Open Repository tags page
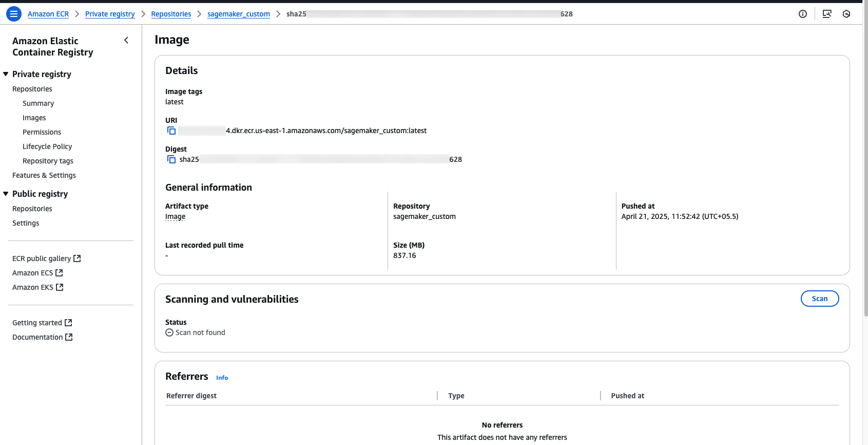Image resolution: width=868 pixels, height=445 pixels. click(48, 161)
